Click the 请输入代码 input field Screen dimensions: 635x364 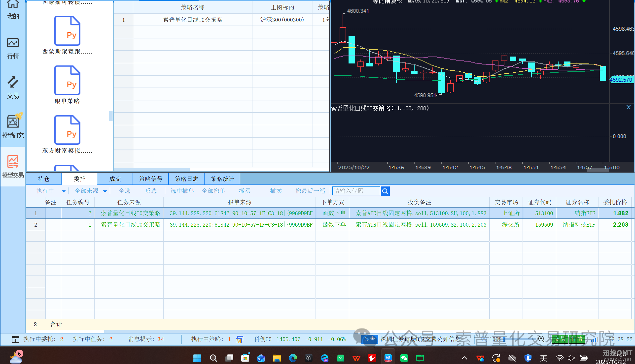tap(356, 191)
